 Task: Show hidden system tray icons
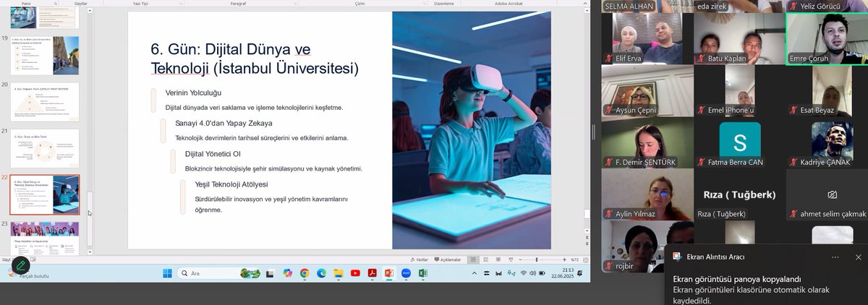pos(473,273)
